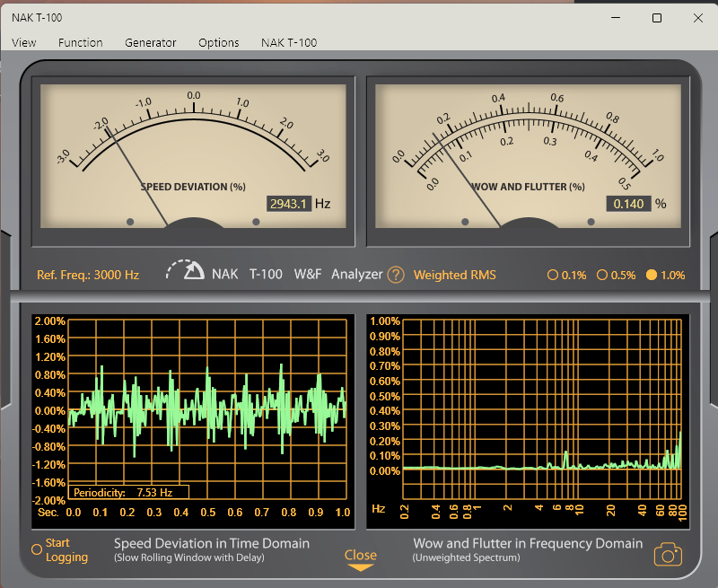Take a snapshot with the camera icon
Screen dimensions: 718x588
[x=668, y=555]
